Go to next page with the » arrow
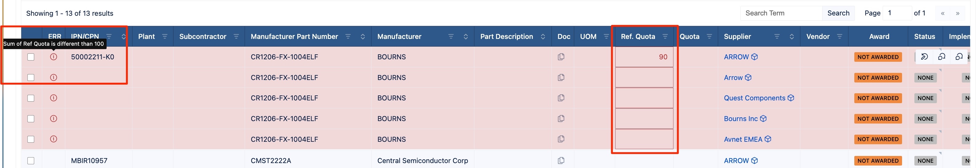 (x=958, y=13)
